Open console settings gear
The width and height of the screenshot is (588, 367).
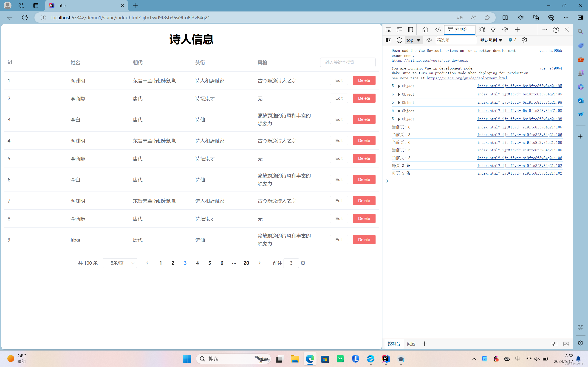[524, 40]
